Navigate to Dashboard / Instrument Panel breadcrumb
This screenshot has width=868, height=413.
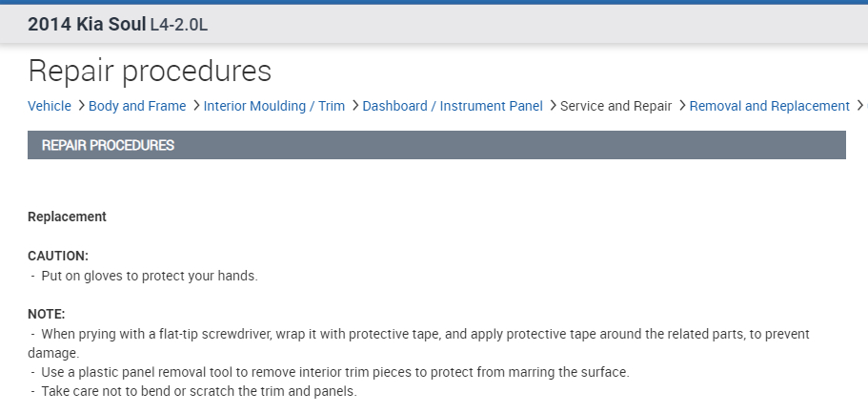click(x=453, y=106)
